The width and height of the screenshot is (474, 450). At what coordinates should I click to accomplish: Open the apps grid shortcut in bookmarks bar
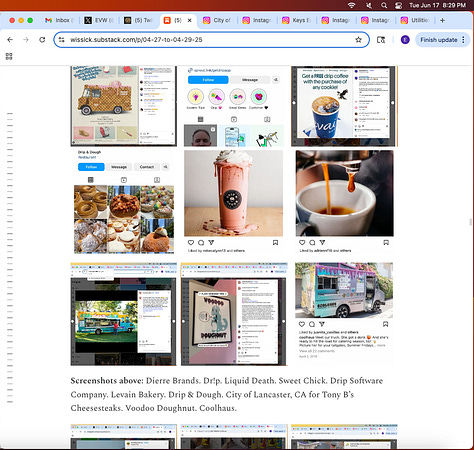point(9,56)
